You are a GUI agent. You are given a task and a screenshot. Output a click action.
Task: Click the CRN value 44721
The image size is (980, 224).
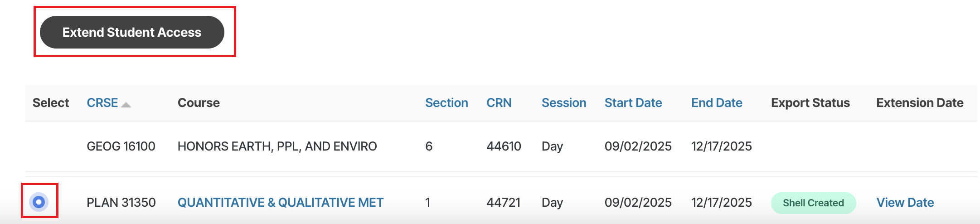point(503,202)
